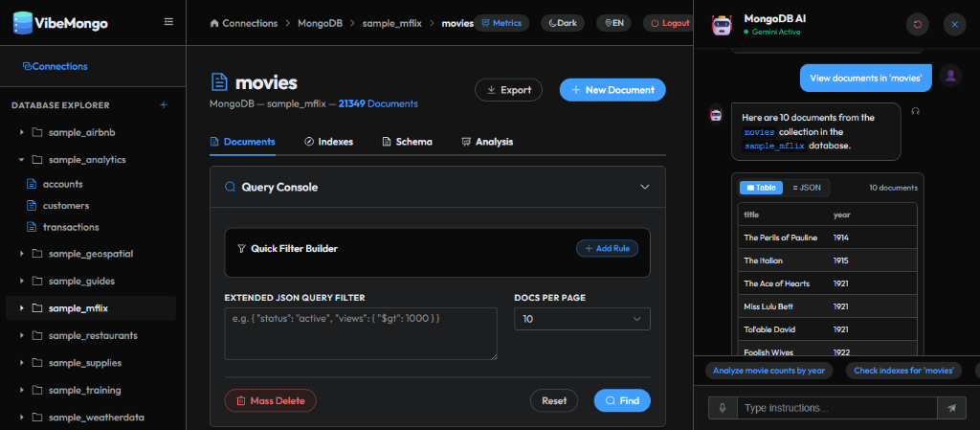Switch results to Table view

pyautogui.click(x=761, y=188)
